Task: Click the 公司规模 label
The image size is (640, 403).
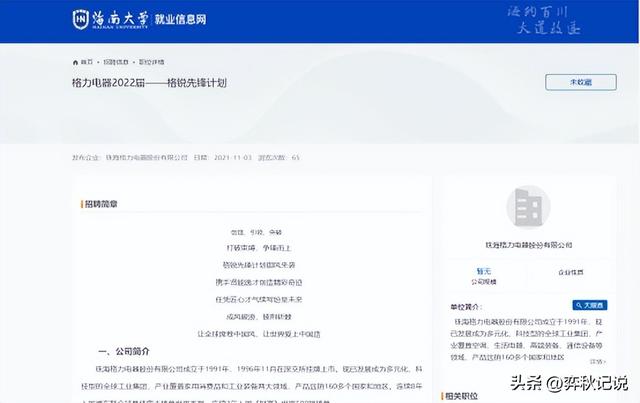Action: [x=484, y=282]
